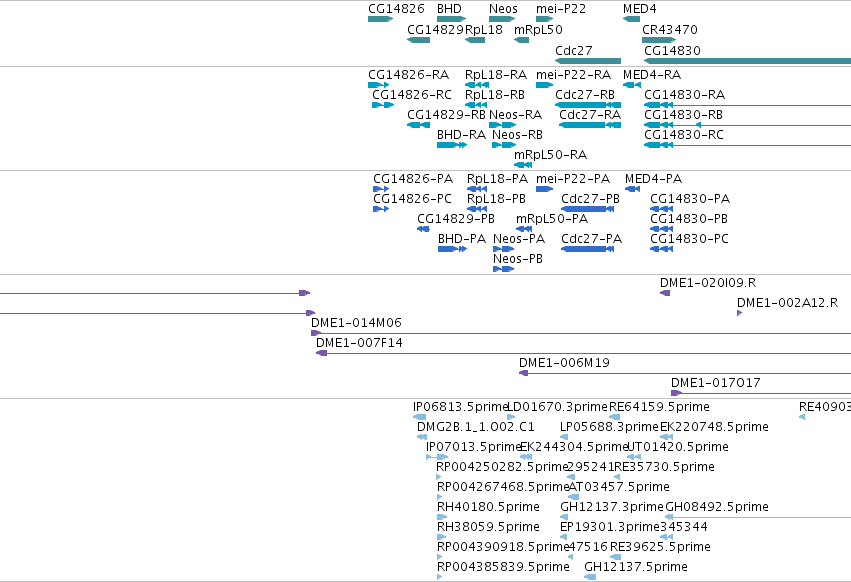The height and width of the screenshot is (582, 851).
Task: Click the CR43470 gene feature
Action: [x=659, y=40]
